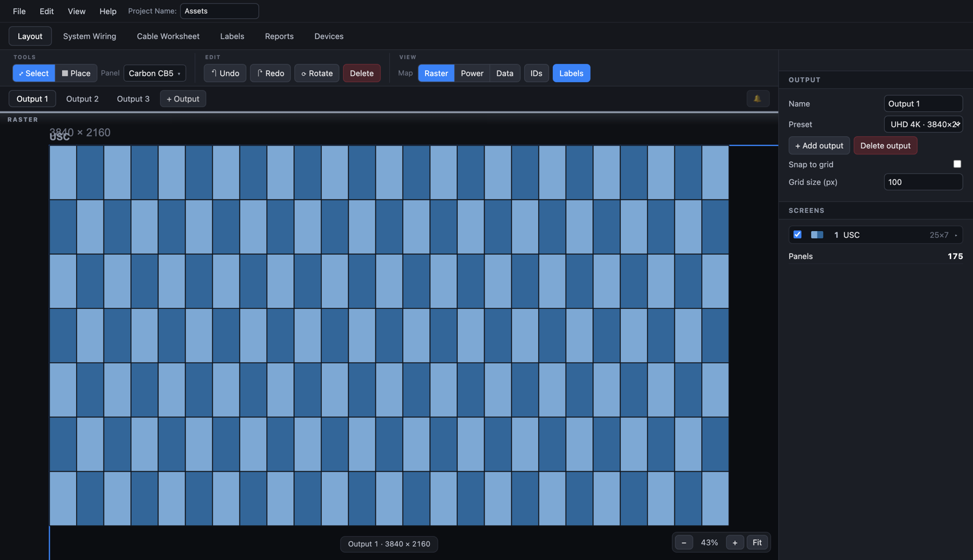Click the USC label on the raster canvas

60,138
